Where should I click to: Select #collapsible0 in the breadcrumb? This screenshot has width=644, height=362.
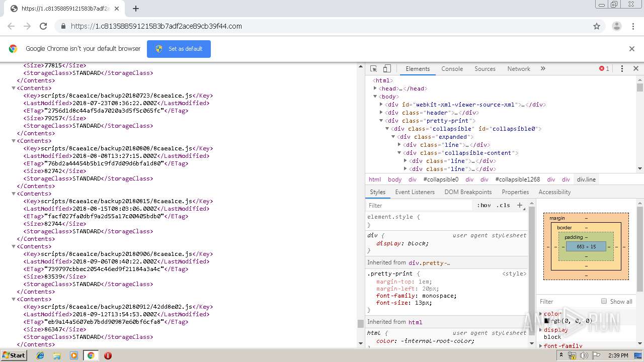coord(441,179)
